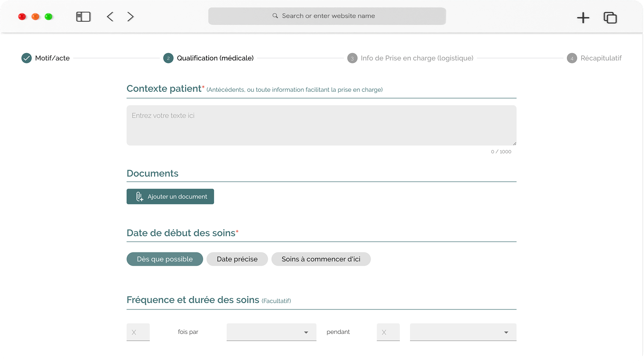Toggle the browser sidebar icon

click(83, 17)
